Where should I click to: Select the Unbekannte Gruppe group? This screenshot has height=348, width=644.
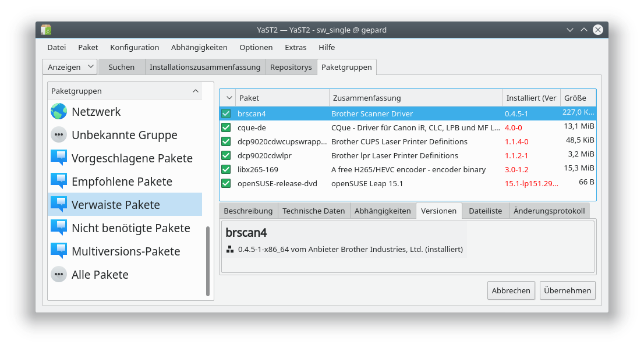125,135
